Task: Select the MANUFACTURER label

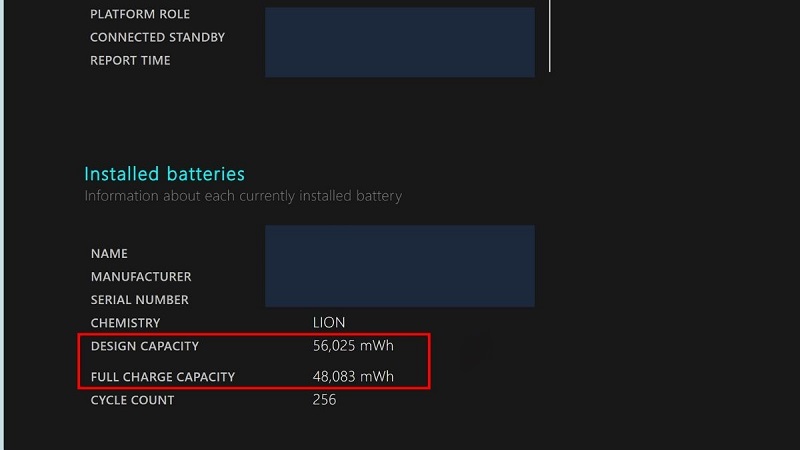Action: pos(140,277)
